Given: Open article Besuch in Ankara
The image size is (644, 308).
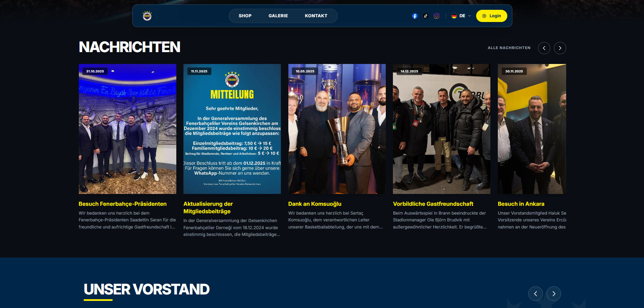Looking at the screenshot, I should coord(521,204).
